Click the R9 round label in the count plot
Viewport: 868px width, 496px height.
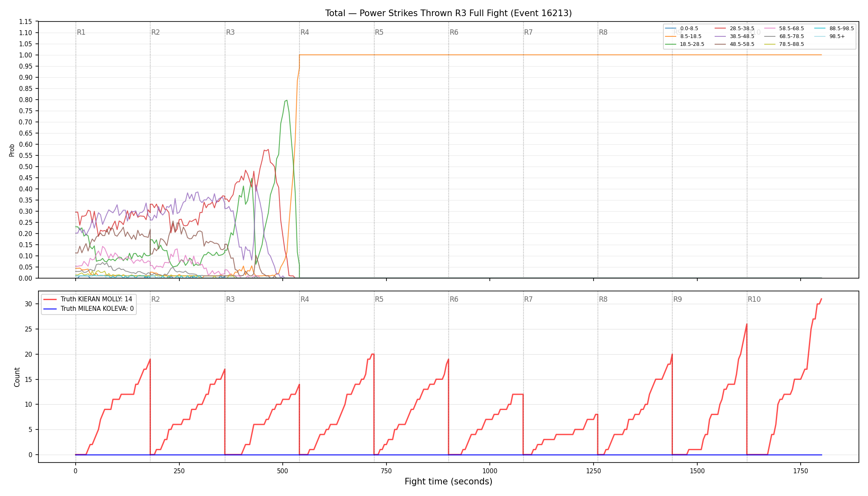[677, 299]
